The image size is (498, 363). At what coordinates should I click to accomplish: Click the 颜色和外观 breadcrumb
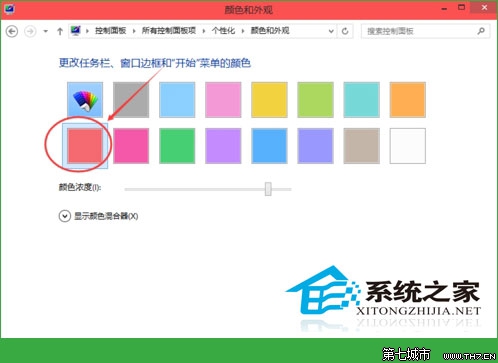[270, 31]
